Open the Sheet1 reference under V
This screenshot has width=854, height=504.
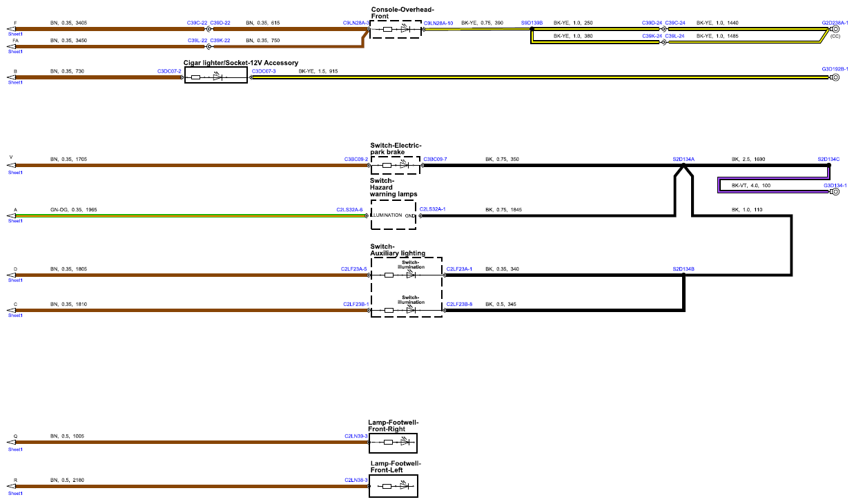[x=15, y=173]
